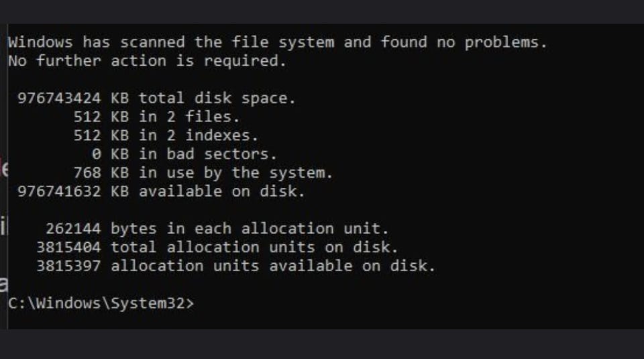Click the "bytes in each allocation unit" text
This screenshot has width=644, height=359.
point(250,228)
